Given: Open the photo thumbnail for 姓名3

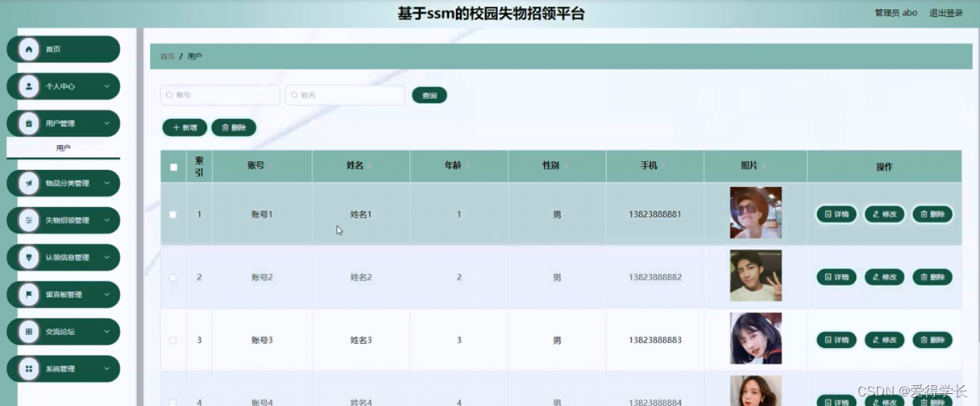Looking at the screenshot, I should (x=756, y=338).
